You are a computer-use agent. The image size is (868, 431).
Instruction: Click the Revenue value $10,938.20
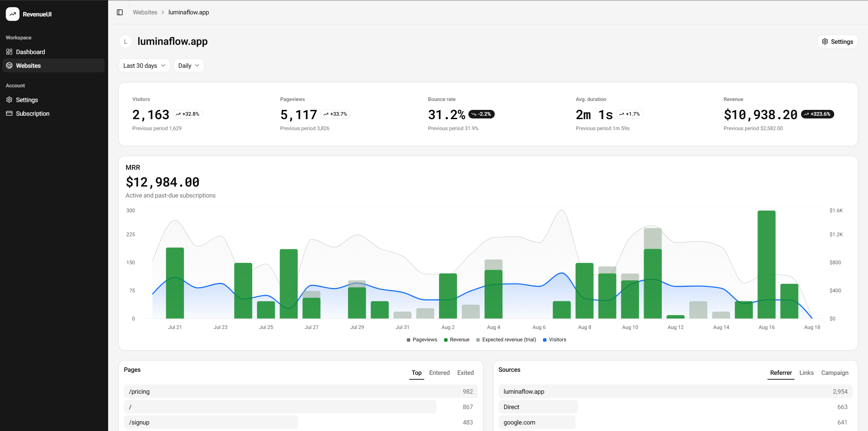click(x=761, y=115)
